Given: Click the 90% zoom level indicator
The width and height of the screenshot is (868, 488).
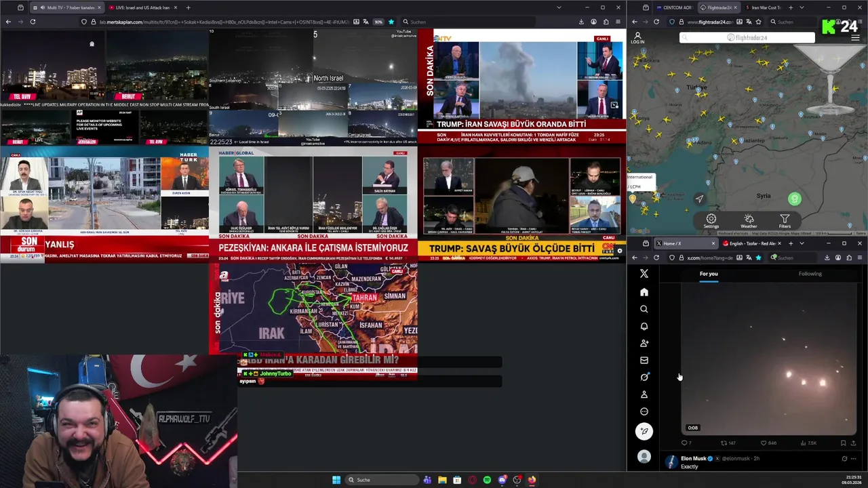Looking at the screenshot, I should pyautogui.click(x=378, y=22).
